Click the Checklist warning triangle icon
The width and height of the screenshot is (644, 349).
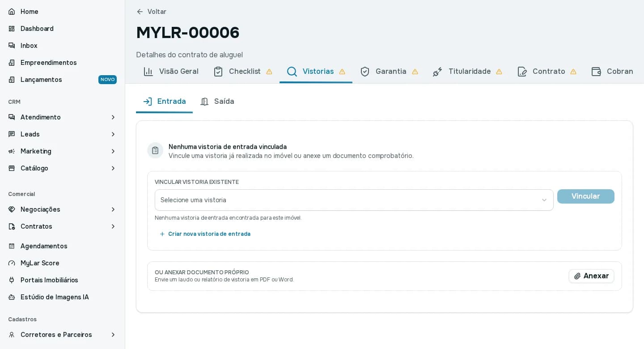[269, 72]
